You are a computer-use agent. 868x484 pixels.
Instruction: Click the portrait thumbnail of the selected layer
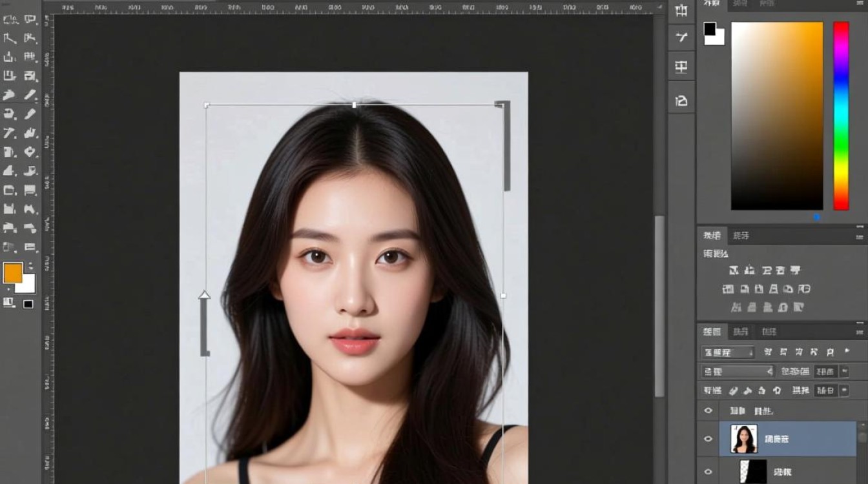(744, 439)
